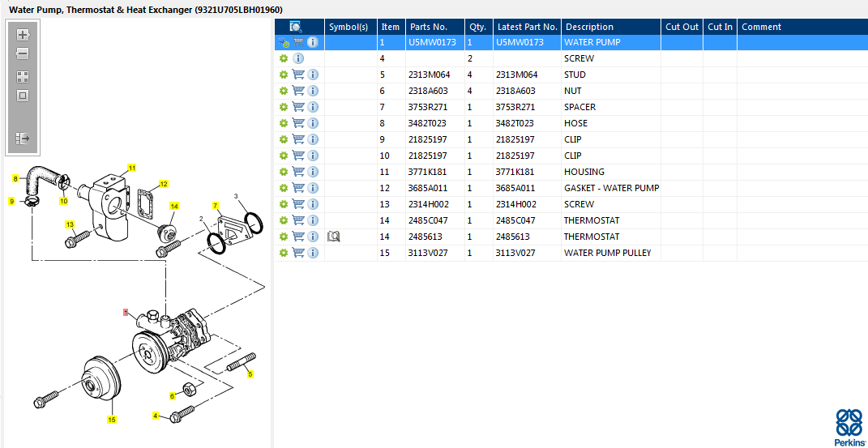Select callout 1 on the diagram
868x448 pixels.
click(126, 313)
